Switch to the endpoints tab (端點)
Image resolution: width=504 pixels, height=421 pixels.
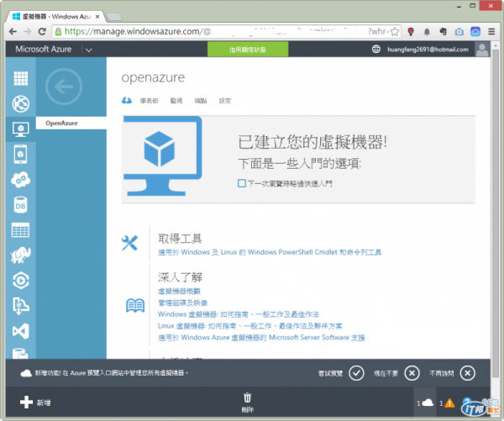(x=201, y=101)
